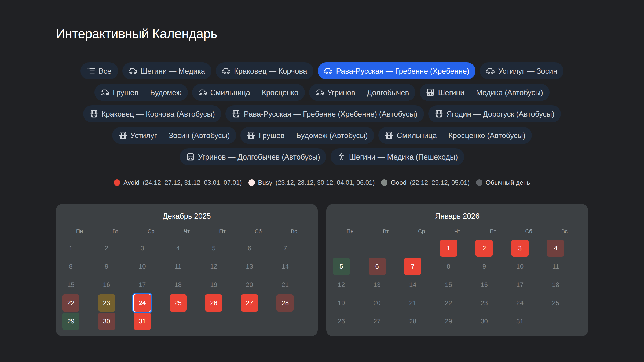Click the list icon on Все filter
This screenshot has height=362, width=644.
(91, 71)
